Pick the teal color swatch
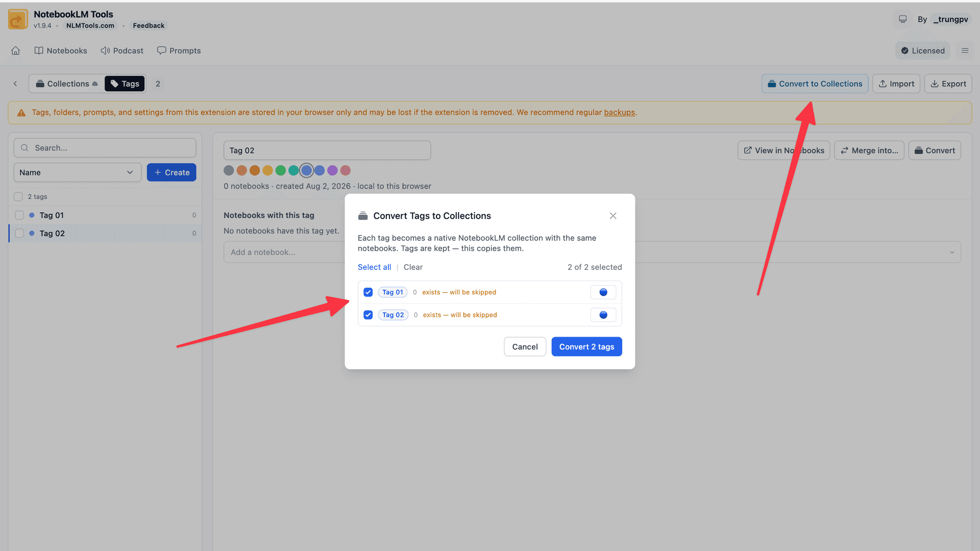This screenshot has width=980, height=551. [x=293, y=170]
